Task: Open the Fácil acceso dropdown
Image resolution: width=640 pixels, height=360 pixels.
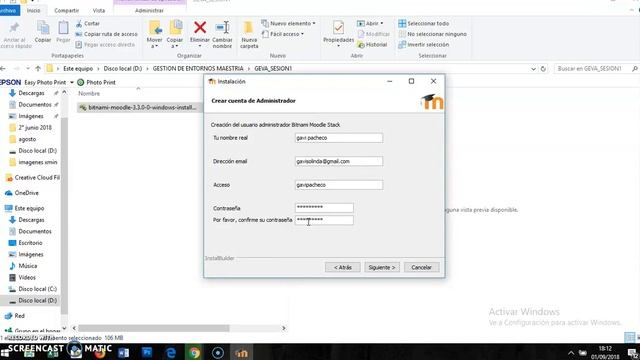Action: [283, 34]
